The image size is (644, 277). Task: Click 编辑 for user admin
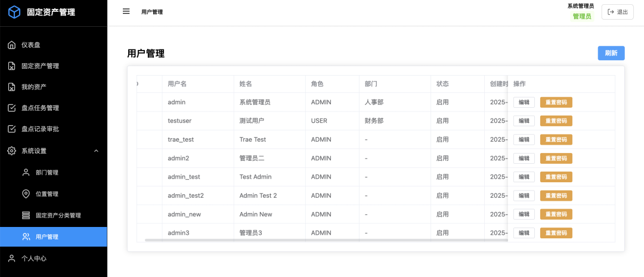pyautogui.click(x=524, y=102)
